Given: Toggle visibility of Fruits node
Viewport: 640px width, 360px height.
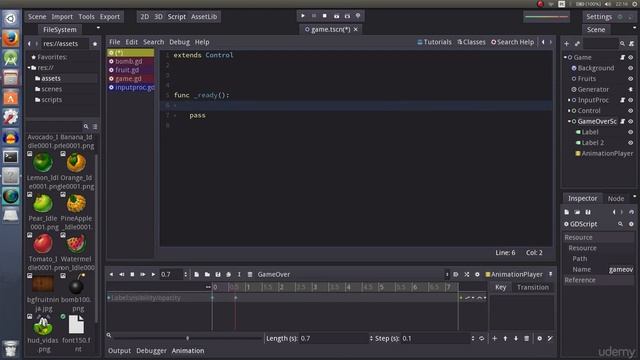Looking at the screenshot, I should pyautogui.click(x=631, y=79).
